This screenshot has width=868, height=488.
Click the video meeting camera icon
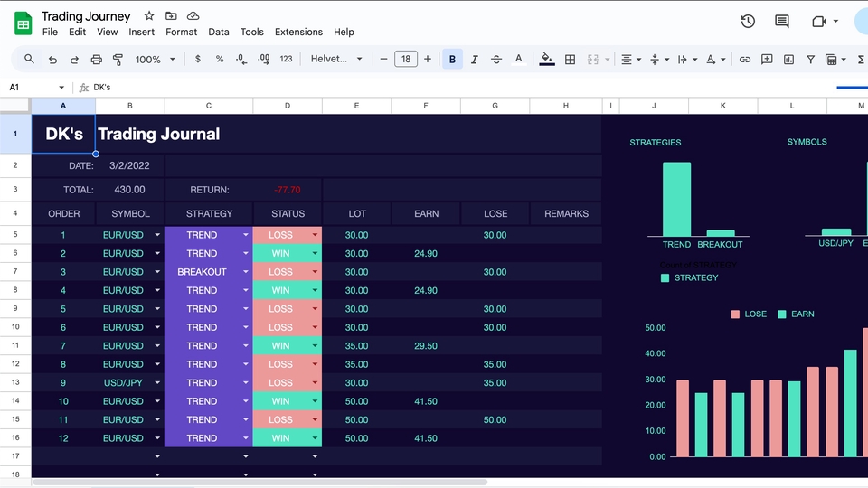(819, 21)
